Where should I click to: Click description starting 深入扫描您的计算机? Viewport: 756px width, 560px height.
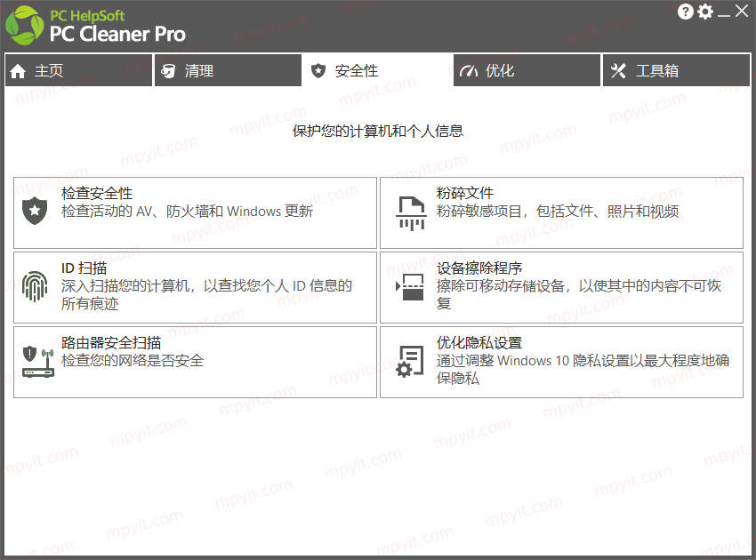(206, 294)
